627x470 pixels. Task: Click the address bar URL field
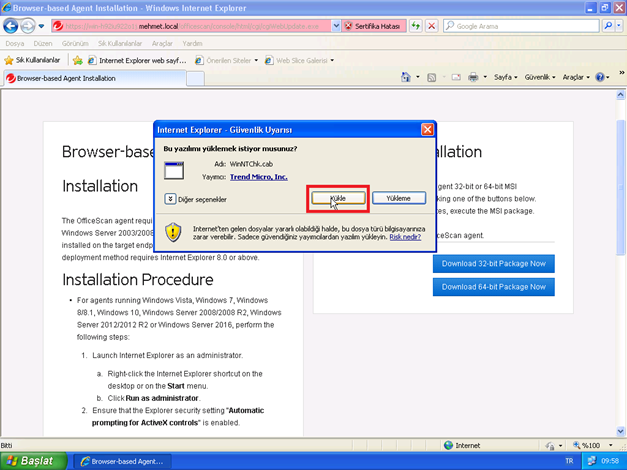click(196, 26)
